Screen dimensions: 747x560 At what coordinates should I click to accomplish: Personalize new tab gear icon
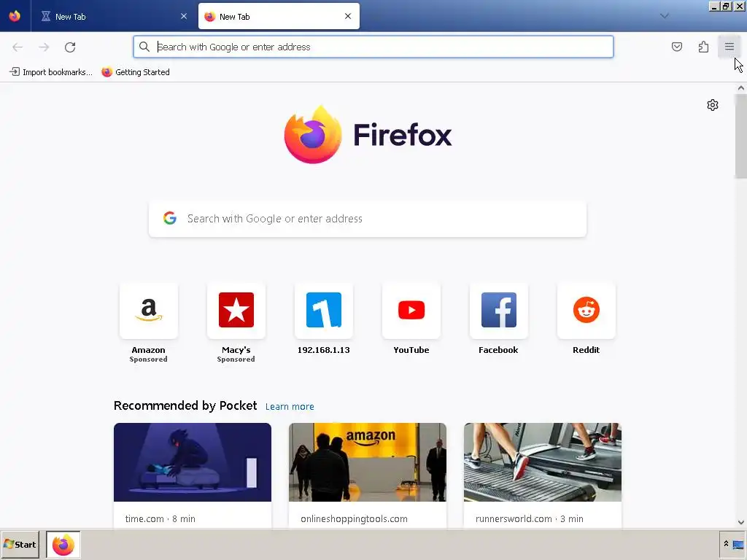[x=712, y=105]
